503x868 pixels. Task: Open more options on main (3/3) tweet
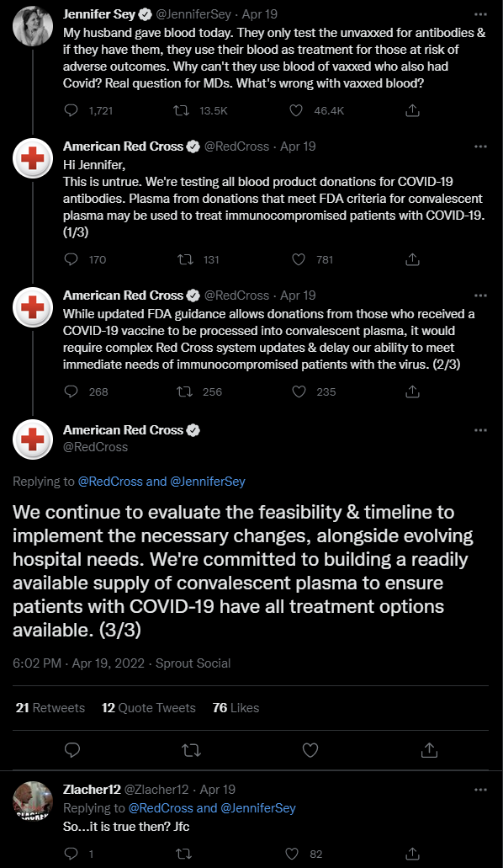click(480, 430)
